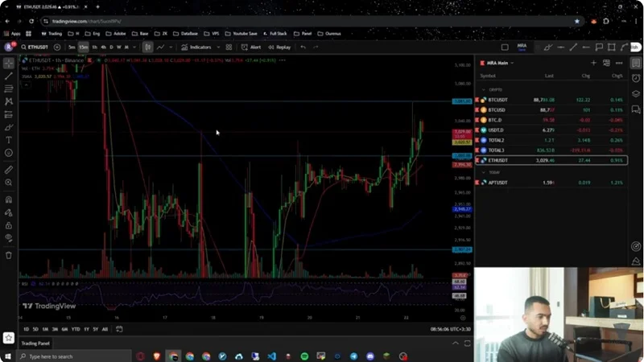The height and width of the screenshot is (362, 644).
Task: Toggle the favorites star toolbar button
Action: pos(9,338)
